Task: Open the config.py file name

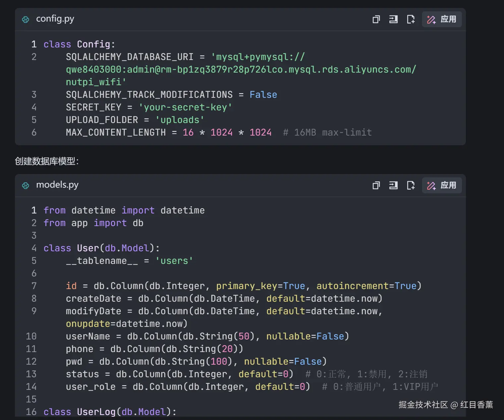Action: click(55, 19)
